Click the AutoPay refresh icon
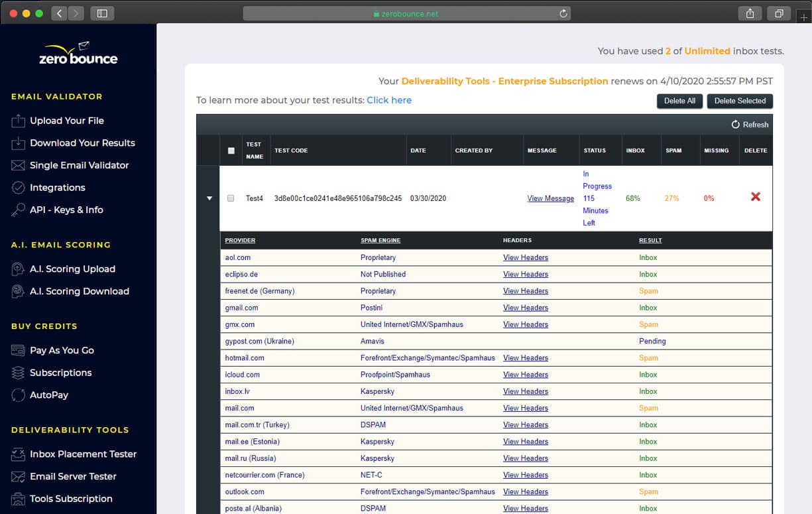The height and width of the screenshot is (514, 812). [18, 395]
